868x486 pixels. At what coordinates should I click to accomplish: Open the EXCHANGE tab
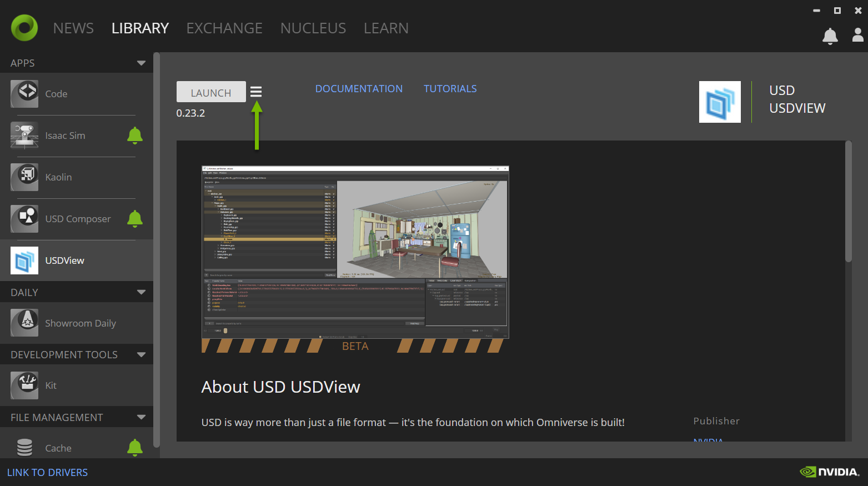tap(224, 28)
